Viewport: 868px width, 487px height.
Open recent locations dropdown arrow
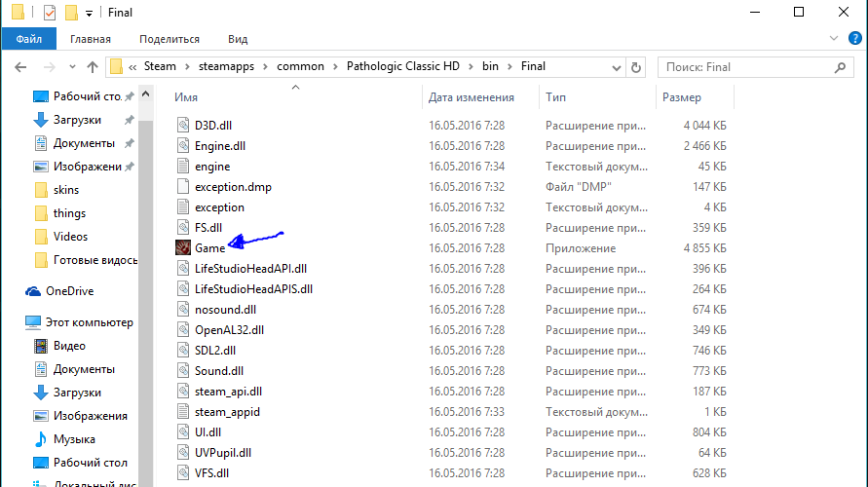click(72, 67)
